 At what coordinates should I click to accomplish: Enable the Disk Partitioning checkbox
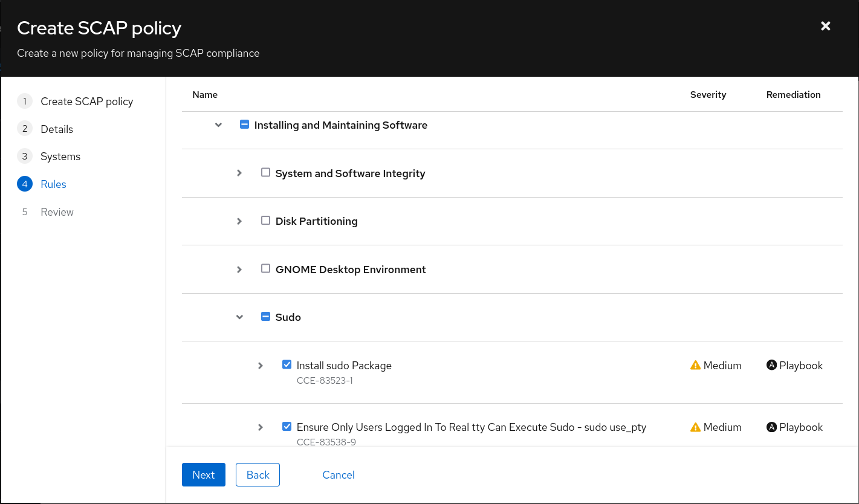[x=265, y=221]
